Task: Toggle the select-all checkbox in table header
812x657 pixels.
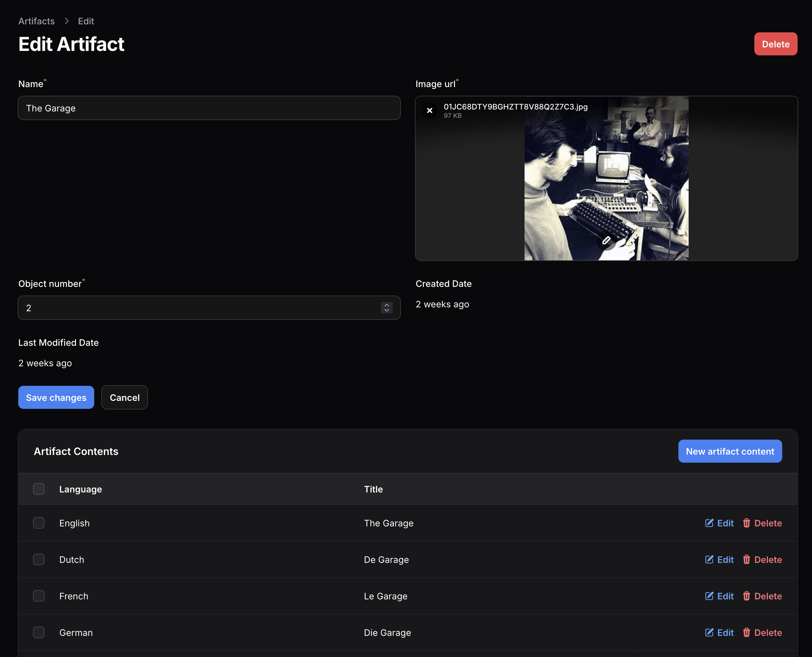Action: pos(39,489)
